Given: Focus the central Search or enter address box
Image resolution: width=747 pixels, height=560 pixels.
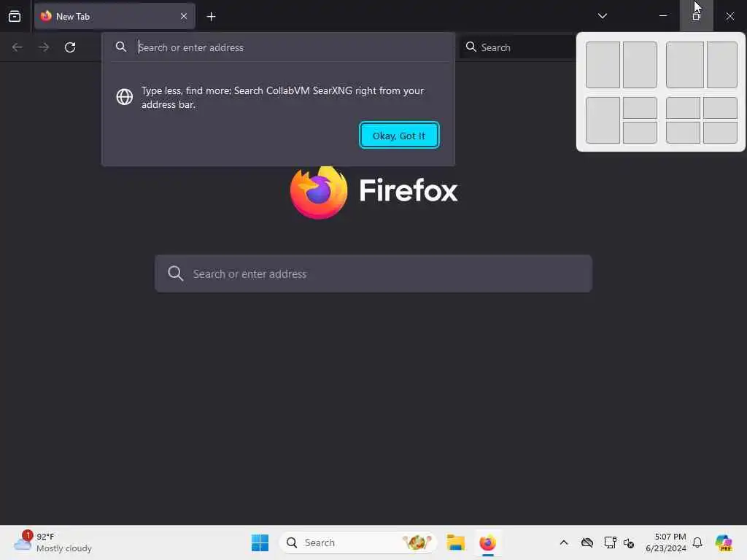Looking at the screenshot, I should pyautogui.click(x=373, y=273).
